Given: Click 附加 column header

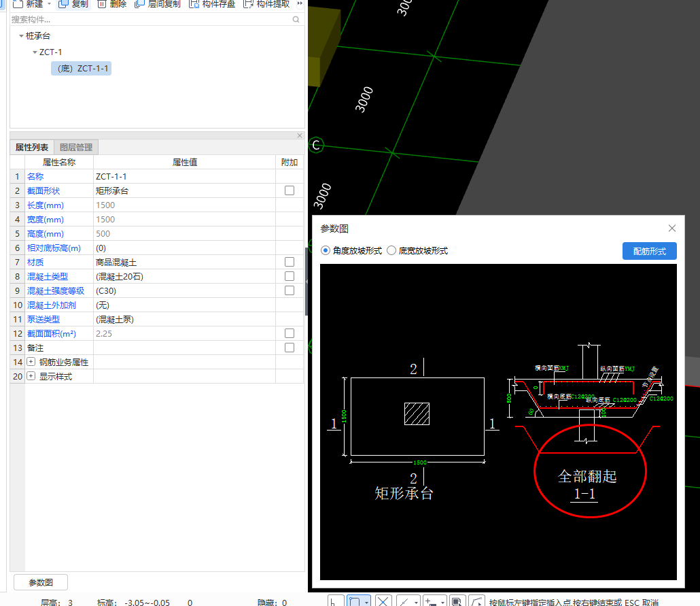Looking at the screenshot, I should (290, 163).
